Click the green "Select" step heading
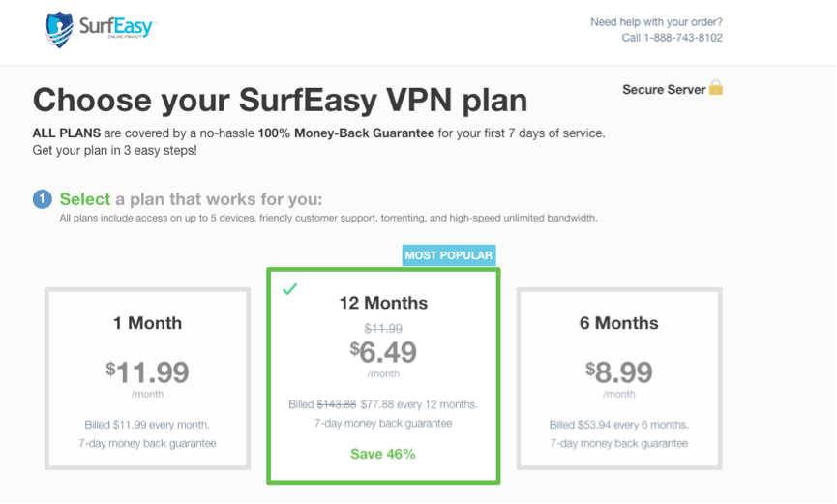The image size is (837, 504). [85, 199]
